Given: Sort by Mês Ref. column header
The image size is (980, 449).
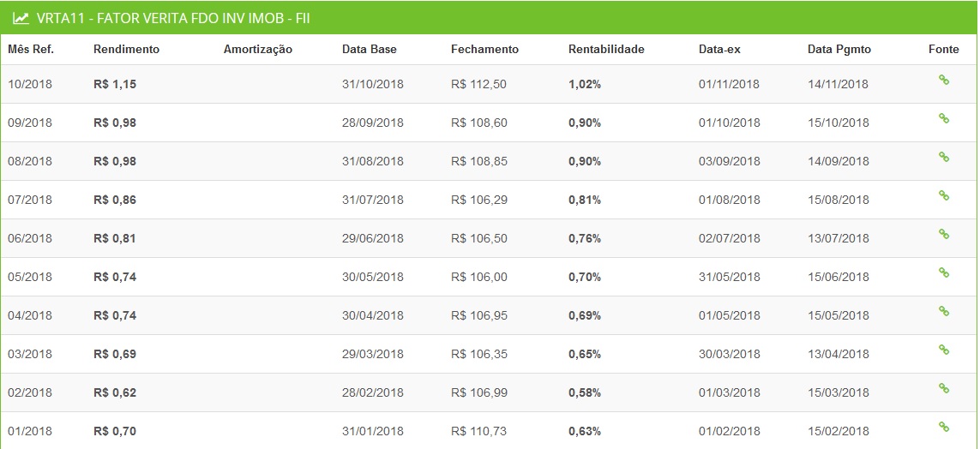Looking at the screenshot, I should 31,50.
